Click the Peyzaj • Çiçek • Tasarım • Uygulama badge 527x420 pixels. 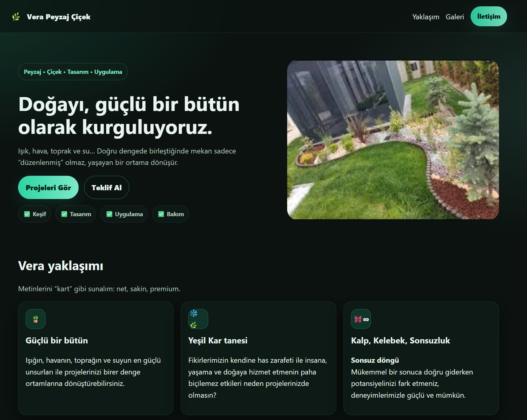click(x=73, y=72)
